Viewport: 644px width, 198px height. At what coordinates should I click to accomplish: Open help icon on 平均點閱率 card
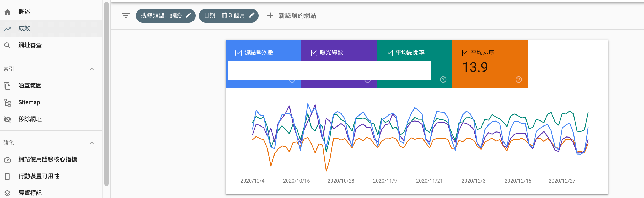point(443,80)
